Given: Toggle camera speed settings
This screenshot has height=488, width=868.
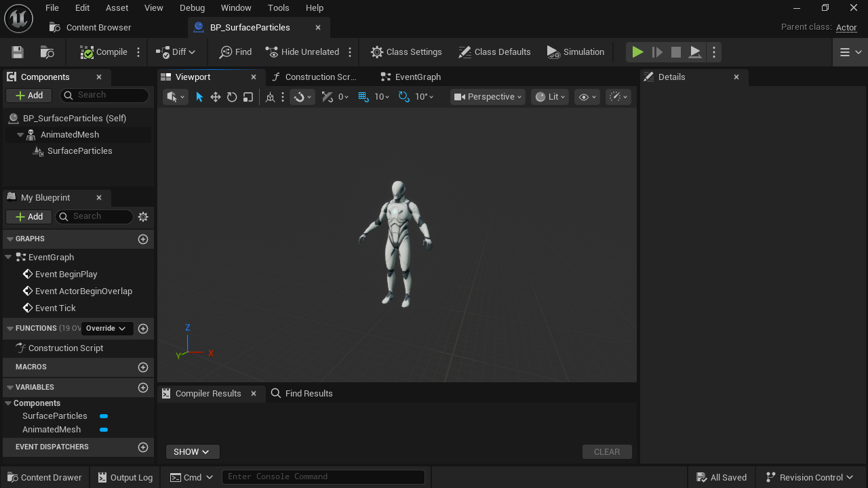Looking at the screenshot, I should pos(619,97).
